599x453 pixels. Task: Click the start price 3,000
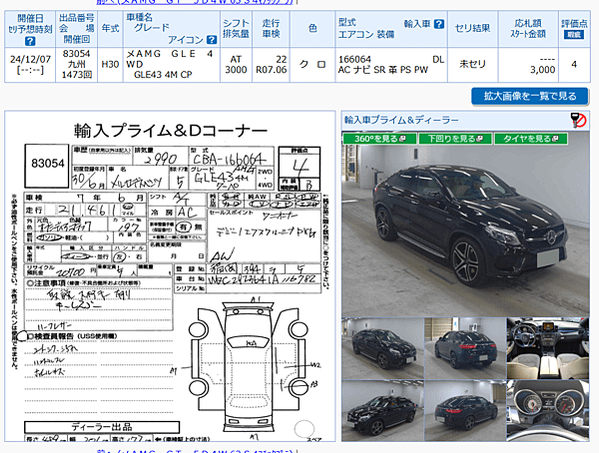click(x=542, y=70)
